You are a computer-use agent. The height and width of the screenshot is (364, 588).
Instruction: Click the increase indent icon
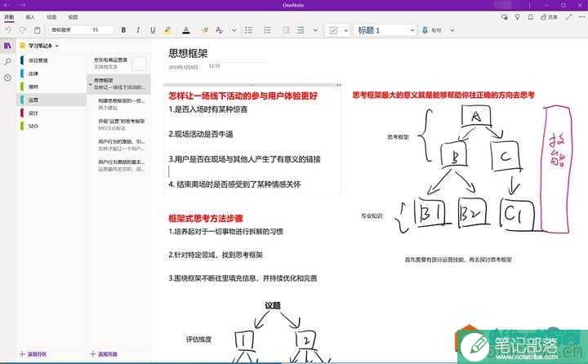tap(301, 30)
